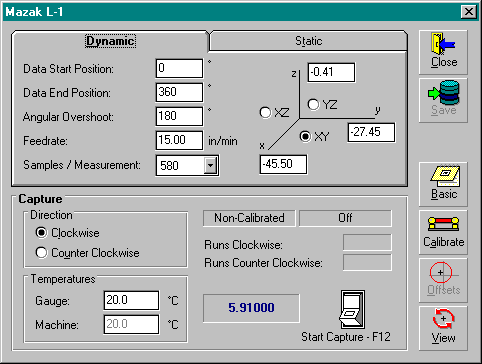This screenshot has height=364, width=482.
Task: Click the Mazak L-1 title text
Action: click(x=34, y=12)
